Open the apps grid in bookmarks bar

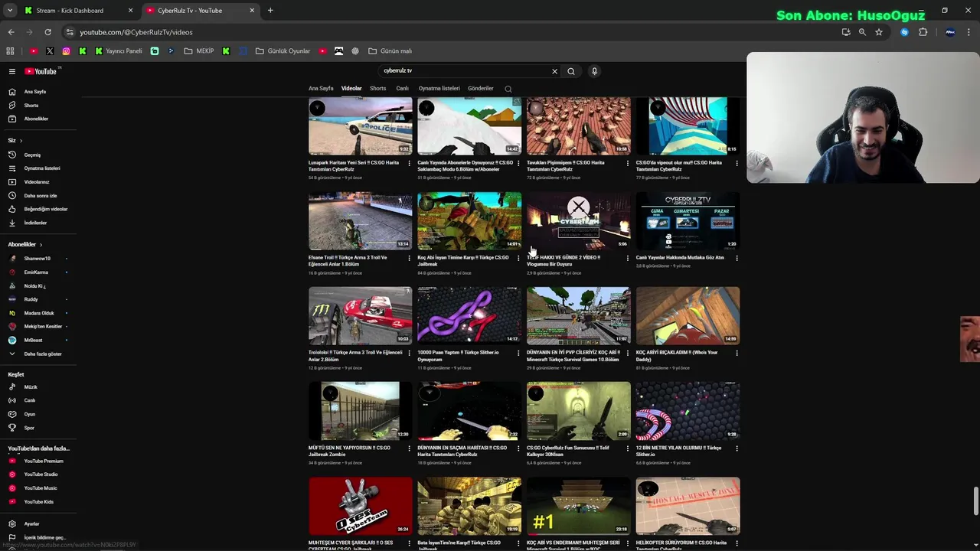point(10,51)
